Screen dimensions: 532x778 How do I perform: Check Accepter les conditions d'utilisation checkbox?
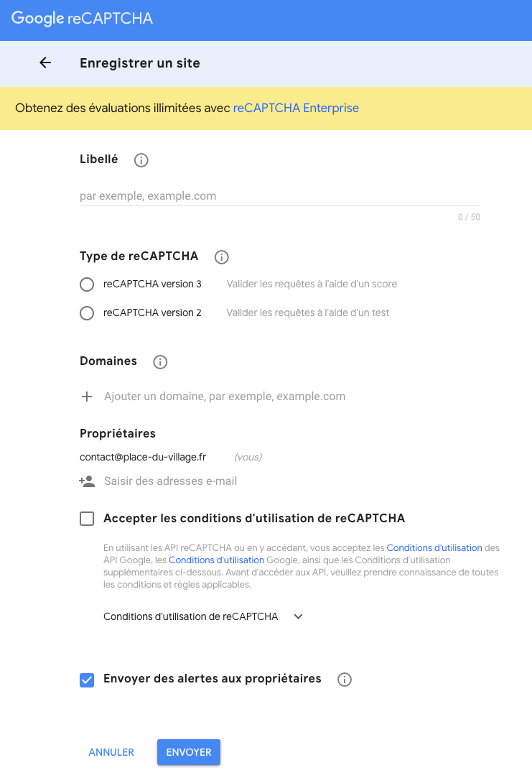(87, 519)
